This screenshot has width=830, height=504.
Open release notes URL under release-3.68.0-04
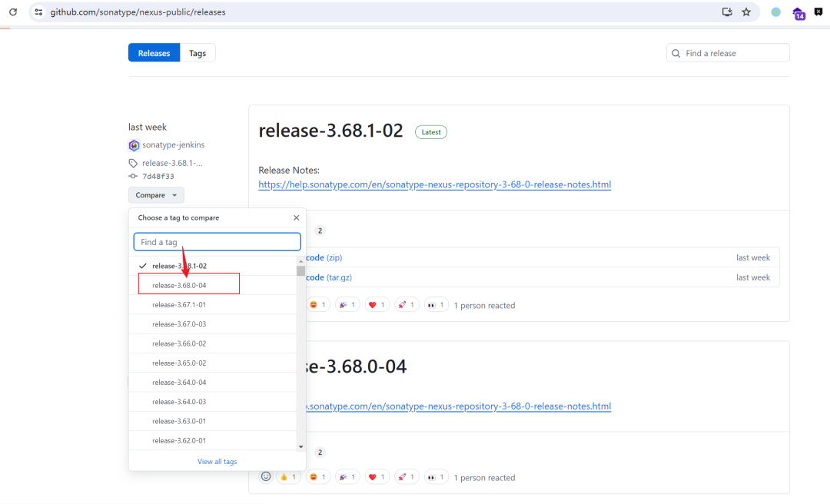(458, 406)
